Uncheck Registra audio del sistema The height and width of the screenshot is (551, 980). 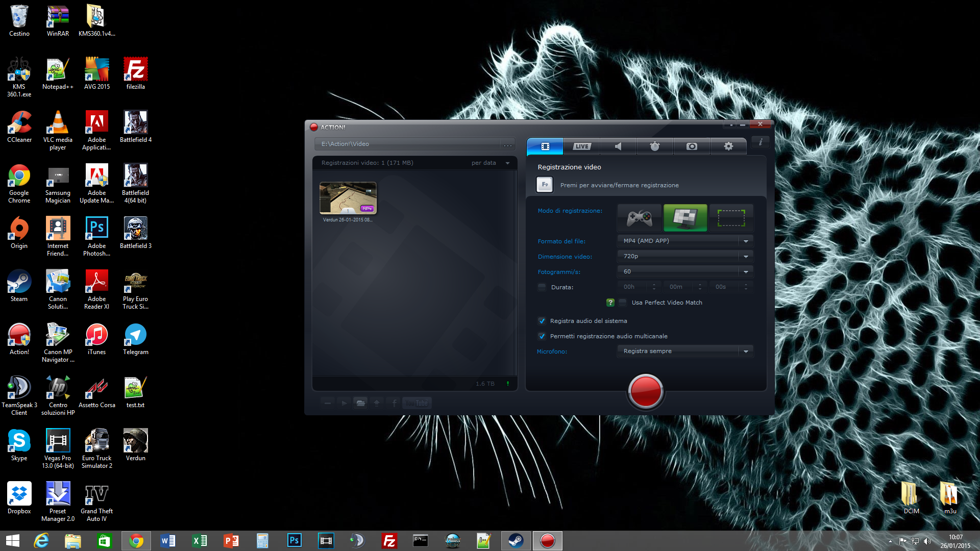click(x=542, y=321)
